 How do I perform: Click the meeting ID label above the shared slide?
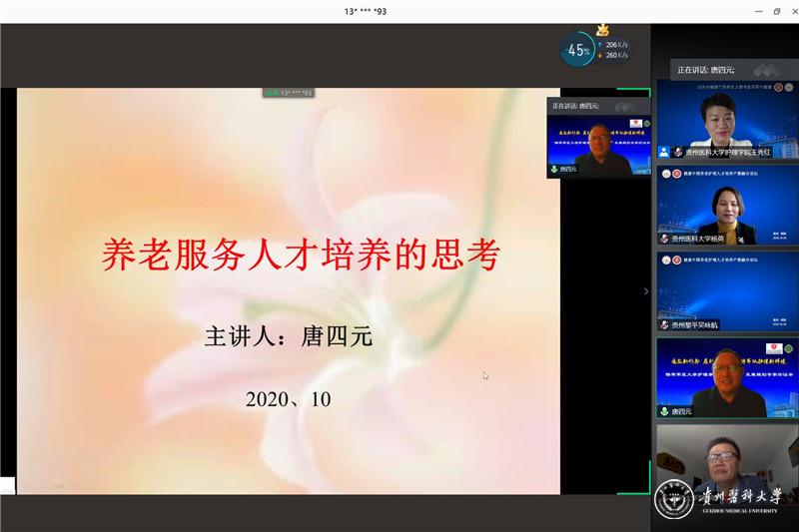289,93
